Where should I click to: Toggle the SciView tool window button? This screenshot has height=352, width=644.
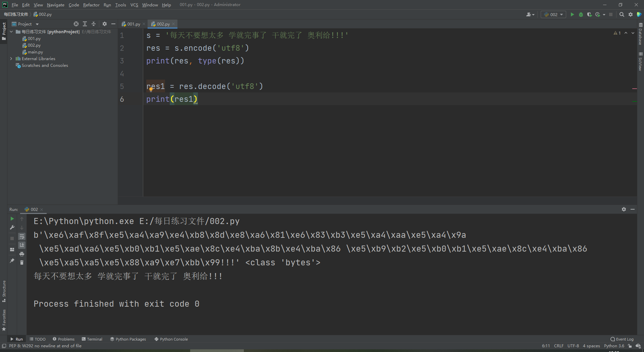(x=640, y=61)
